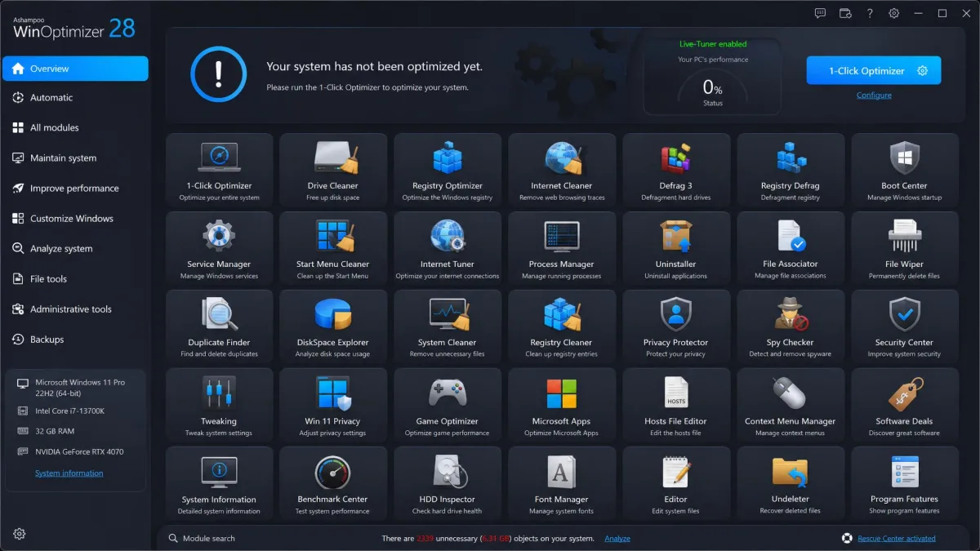
Task: Open Analyze system in sidebar
Action: click(x=75, y=249)
